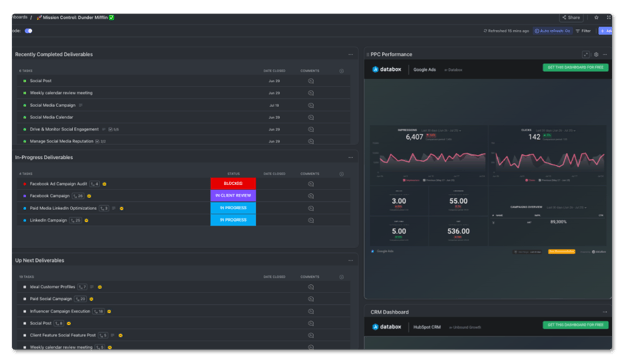Open the Weekly calendar review meeting completed task
The width and height of the screenshot is (624, 364).
(61, 93)
